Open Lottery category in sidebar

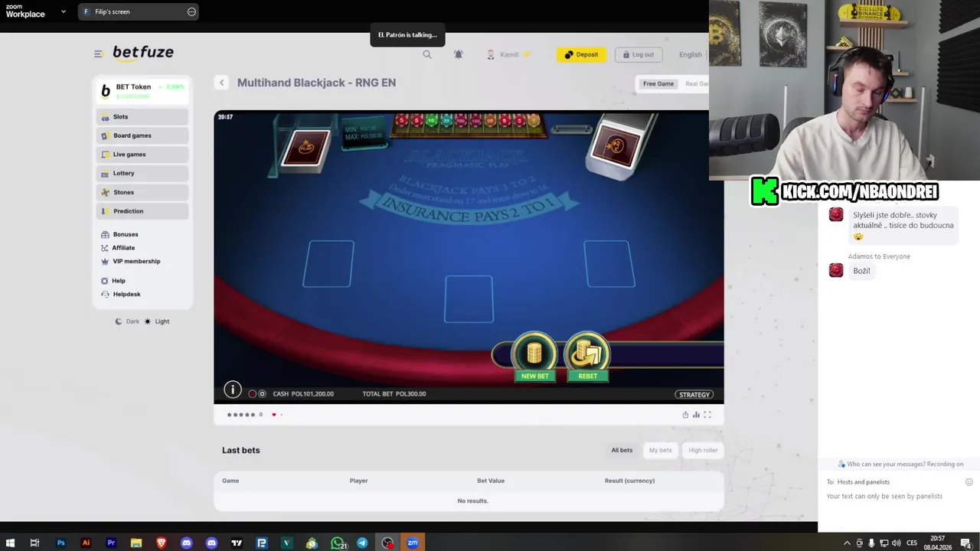(142, 173)
